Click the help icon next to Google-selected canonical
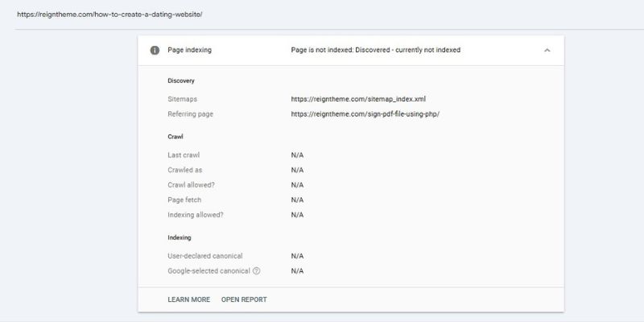This screenshot has width=644, height=322. point(256,271)
